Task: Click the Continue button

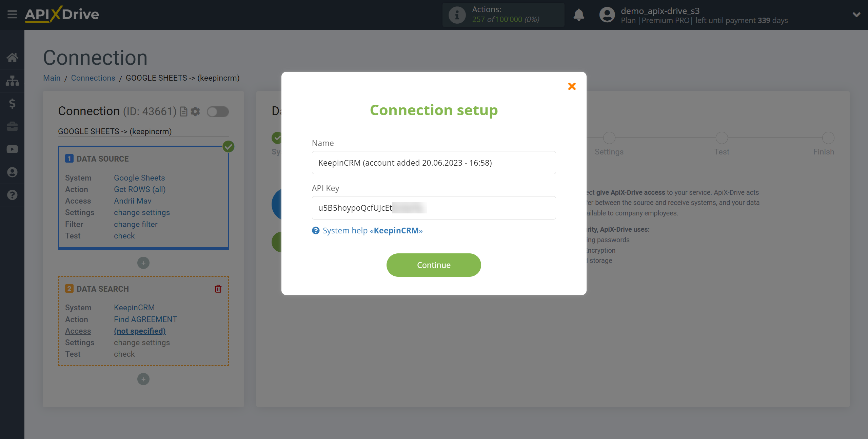Action: (434, 265)
